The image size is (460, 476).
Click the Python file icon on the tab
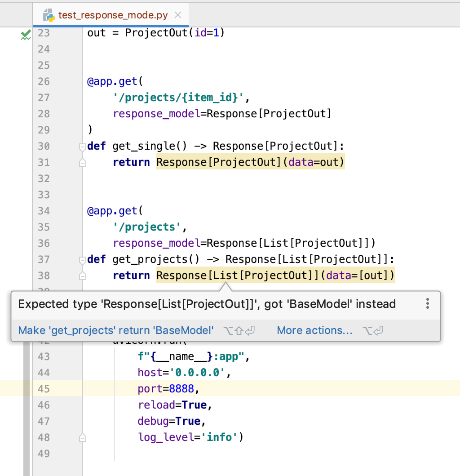pyautogui.click(x=49, y=15)
